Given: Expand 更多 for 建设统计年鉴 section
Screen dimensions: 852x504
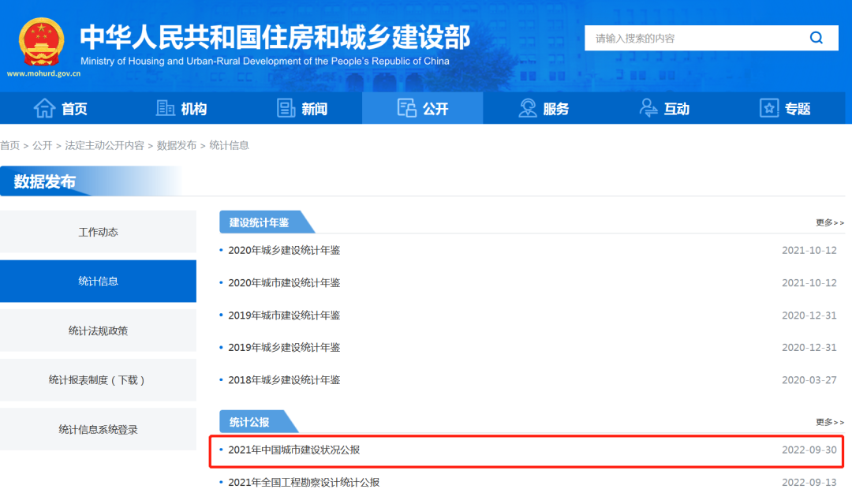Looking at the screenshot, I should (x=830, y=223).
